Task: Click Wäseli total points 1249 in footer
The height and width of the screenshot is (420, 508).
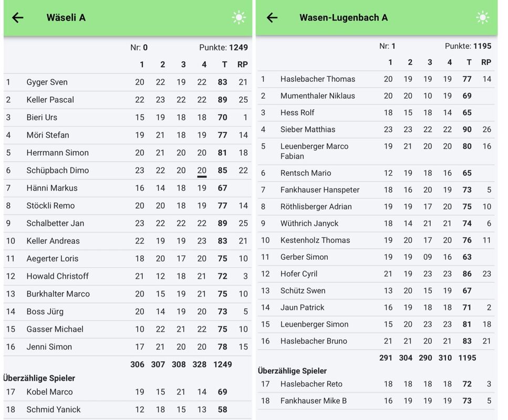Action: pos(222,364)
